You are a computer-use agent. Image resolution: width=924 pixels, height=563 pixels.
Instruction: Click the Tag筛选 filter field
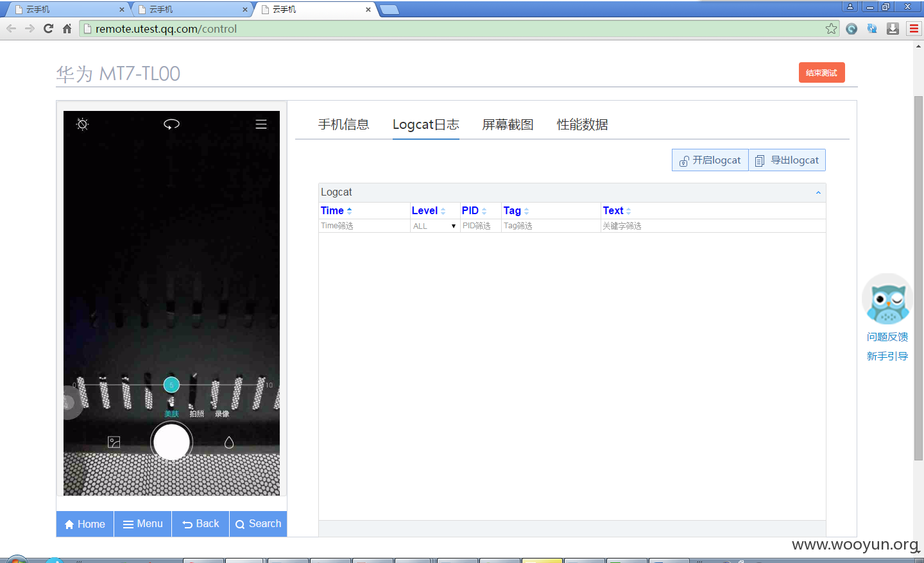tap(551, 226)
